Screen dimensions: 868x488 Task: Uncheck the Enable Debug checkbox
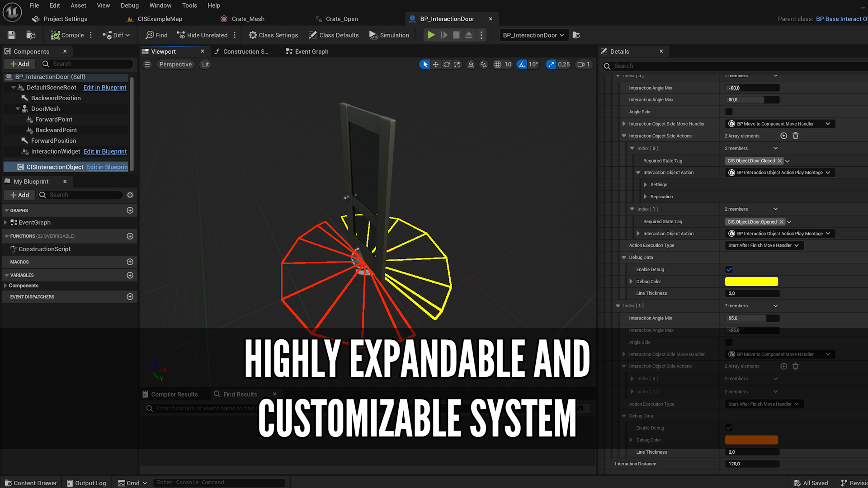click(x=729, y=270)
